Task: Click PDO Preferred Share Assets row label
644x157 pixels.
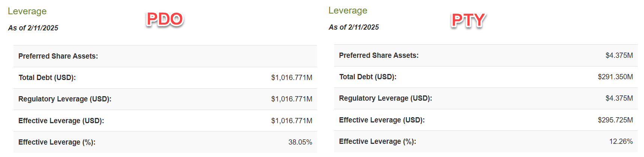Action: (x=58, y=56)
